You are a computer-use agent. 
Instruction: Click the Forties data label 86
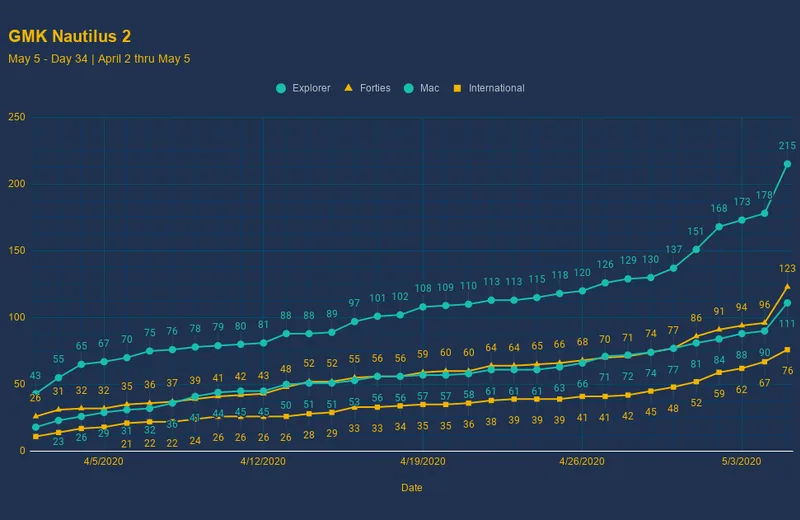696,318
